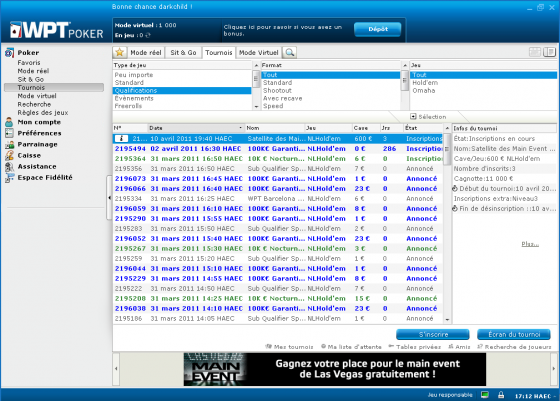
Task: Select tournament row 2195334 WPT Barcelona
Action: click(278, 199)
